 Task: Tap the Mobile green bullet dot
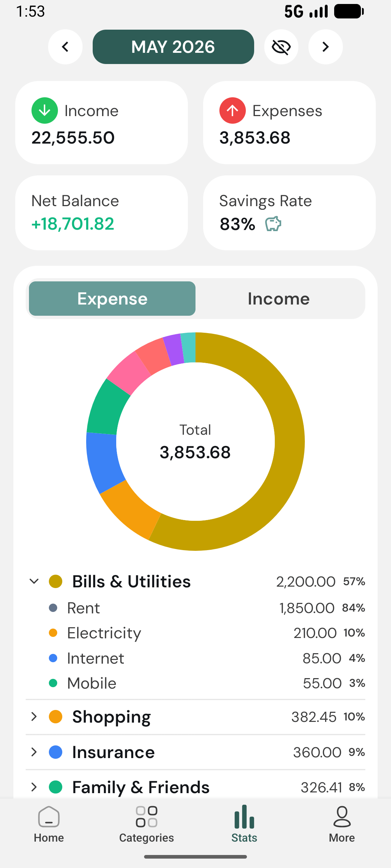[x=53, y=683]
